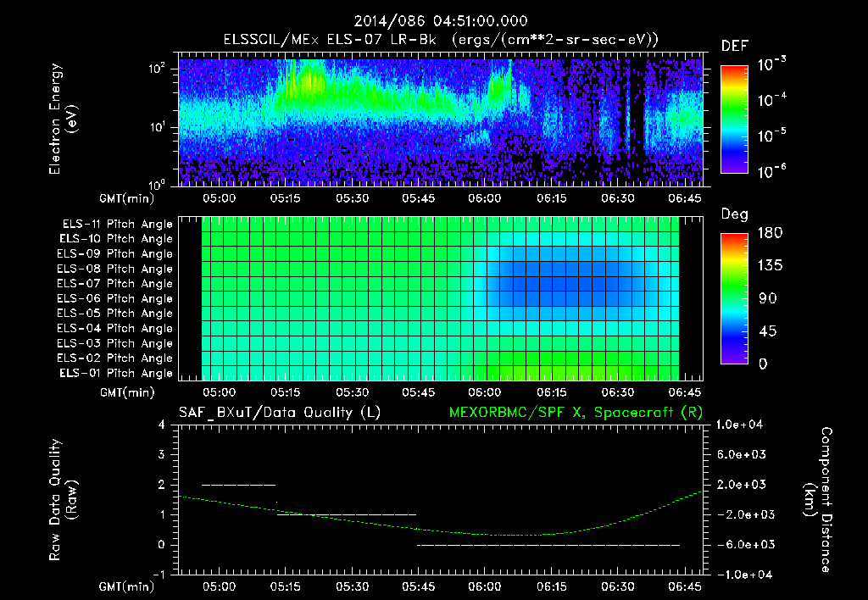868x600 pixels.
Task: Select the ELS-06 Pitch Angle row label
Action: [x=114, y=299]
